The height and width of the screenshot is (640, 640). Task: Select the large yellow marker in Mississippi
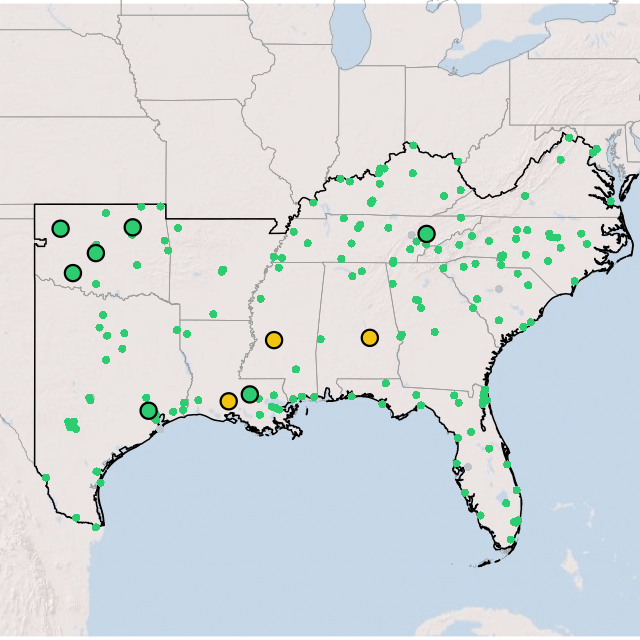click(274, 340)
